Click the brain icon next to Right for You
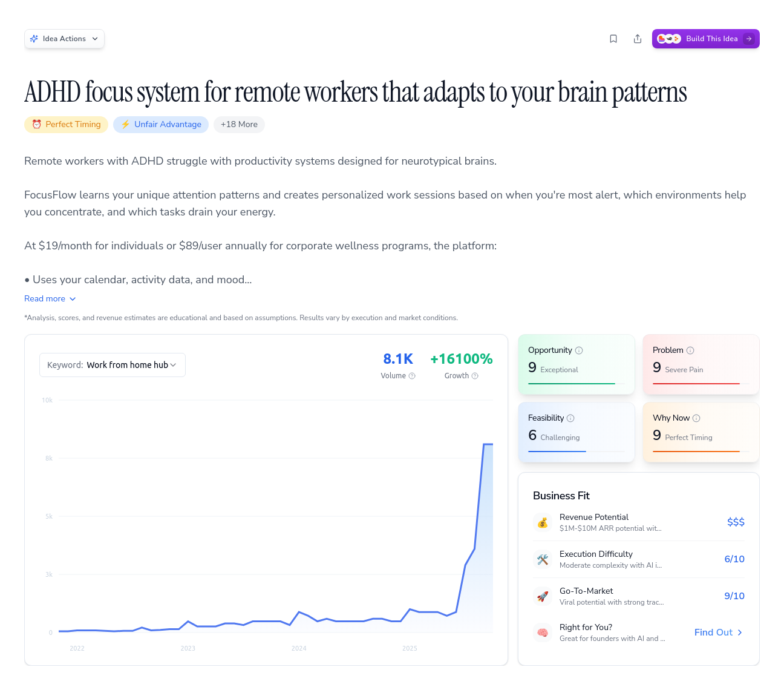Image resolution: width=784 pixels, height=690 pixels. click(543, 632)
